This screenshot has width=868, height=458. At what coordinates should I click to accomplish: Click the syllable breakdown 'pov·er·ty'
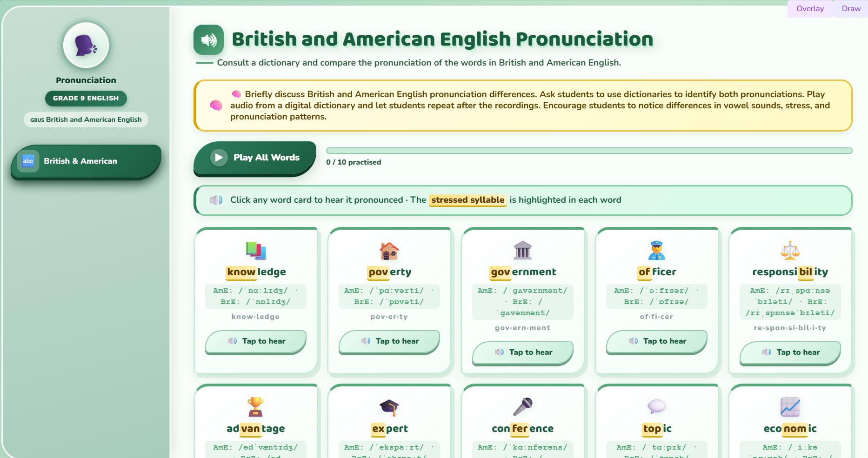point(389,317)
